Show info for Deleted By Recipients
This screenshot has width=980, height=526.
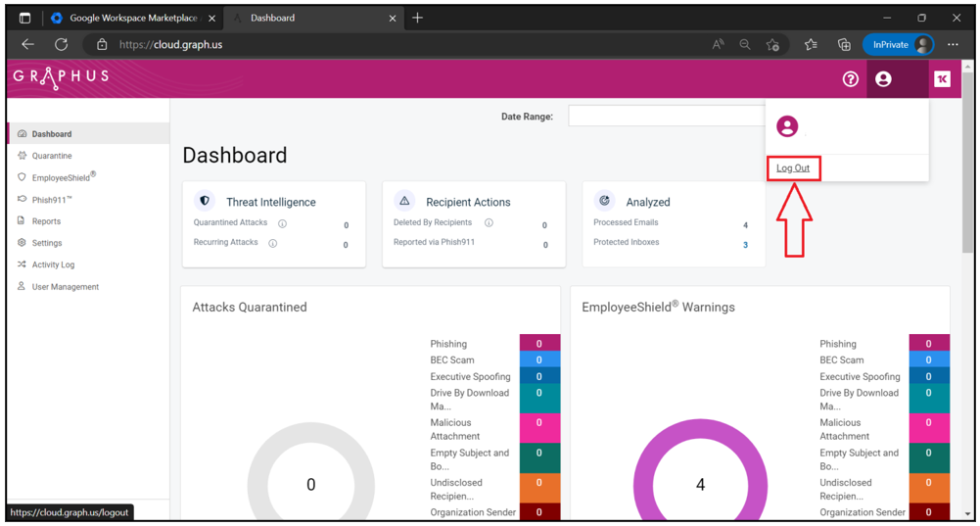tap(489, 222)
